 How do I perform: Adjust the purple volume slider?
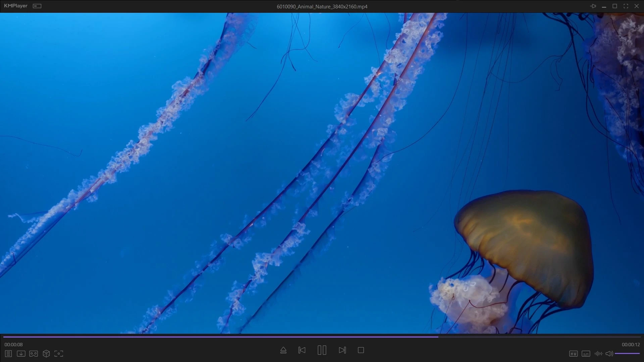627,354
